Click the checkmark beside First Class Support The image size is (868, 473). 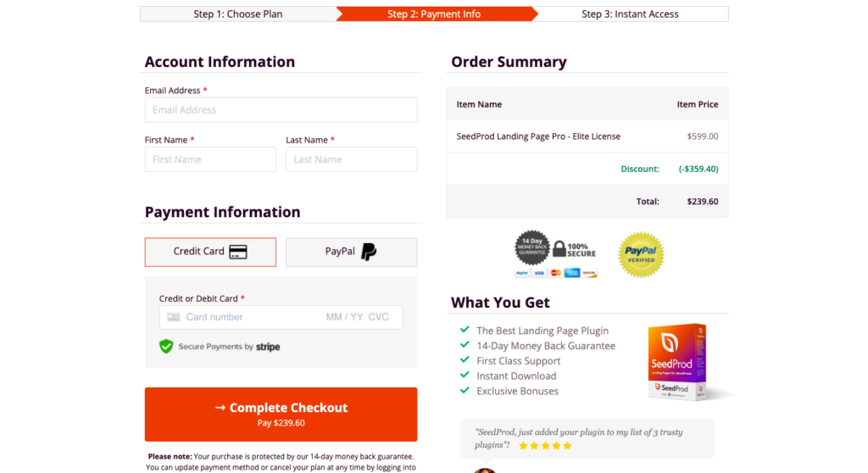click(x=465, y=360)
